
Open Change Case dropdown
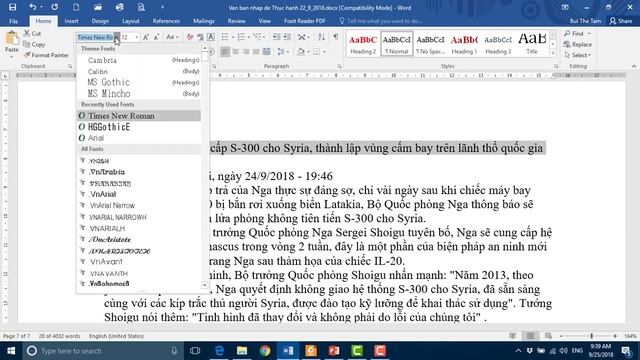[x=171, y=37]
